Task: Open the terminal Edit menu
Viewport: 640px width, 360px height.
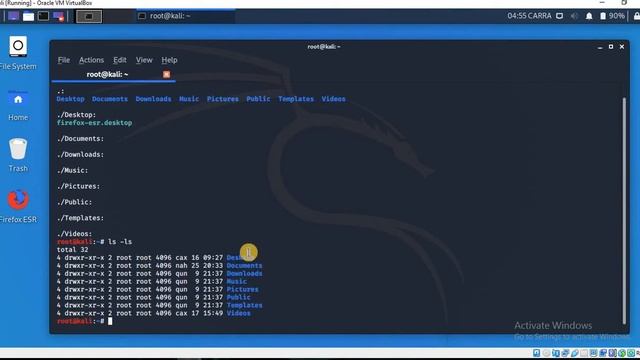Action: pyautogui.click(x=120, y=60)
